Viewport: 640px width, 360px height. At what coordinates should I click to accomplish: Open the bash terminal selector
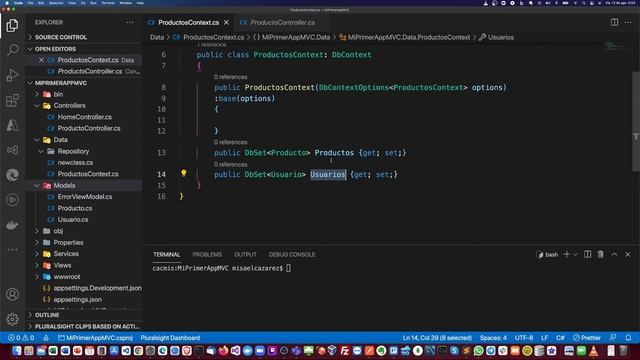(x=547, y=254)
